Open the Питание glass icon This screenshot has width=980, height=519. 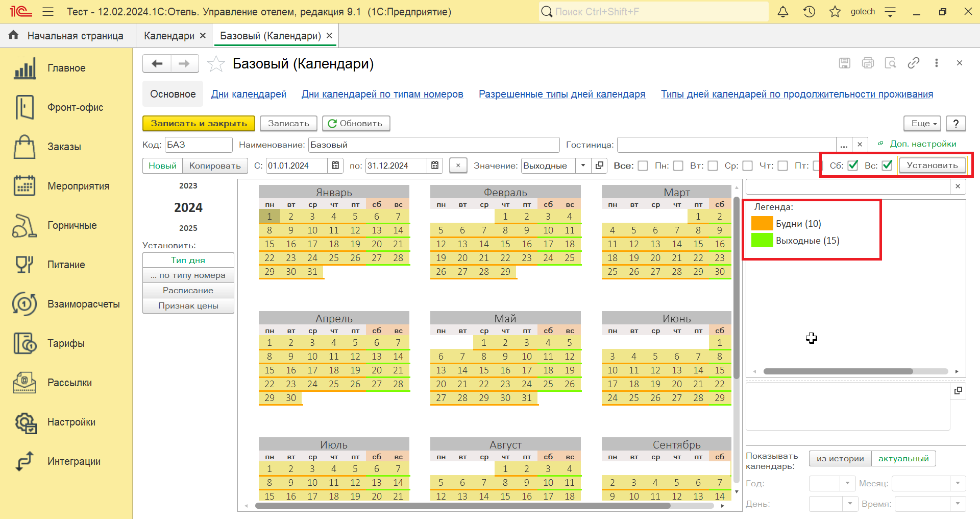(24, 265)
